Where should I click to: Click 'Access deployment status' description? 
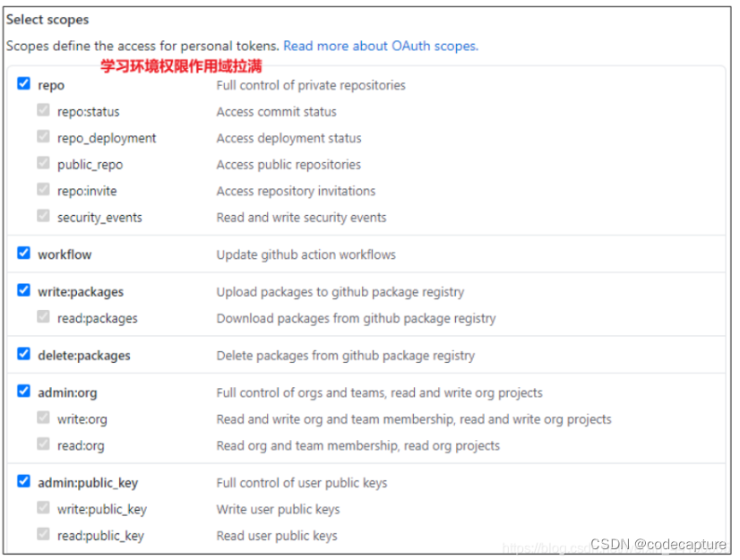coord(288,138)
